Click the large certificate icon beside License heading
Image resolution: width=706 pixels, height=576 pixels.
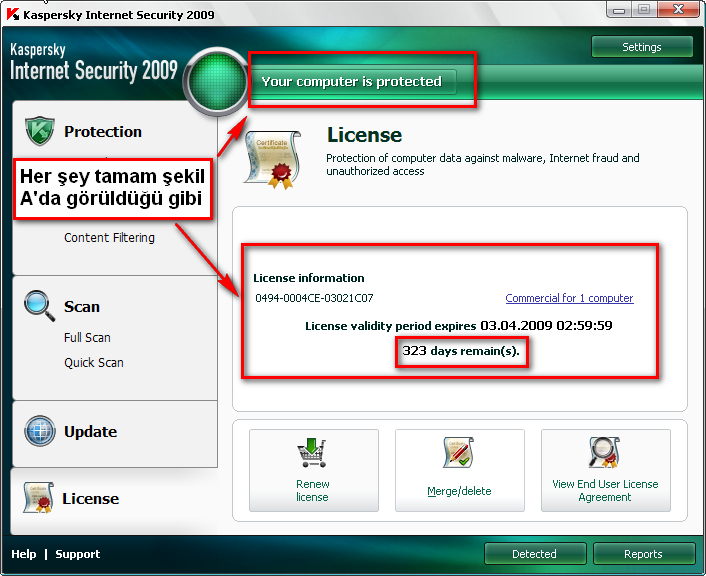(x=272, y=159)
